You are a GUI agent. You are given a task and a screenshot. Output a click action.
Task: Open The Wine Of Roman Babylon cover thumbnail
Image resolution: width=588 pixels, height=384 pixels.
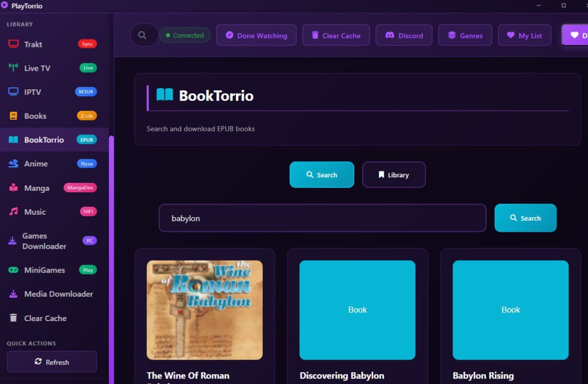point(204,310)
